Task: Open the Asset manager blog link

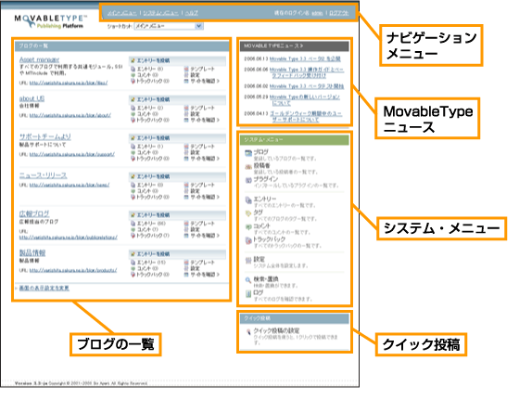Action: coord(39,59)
